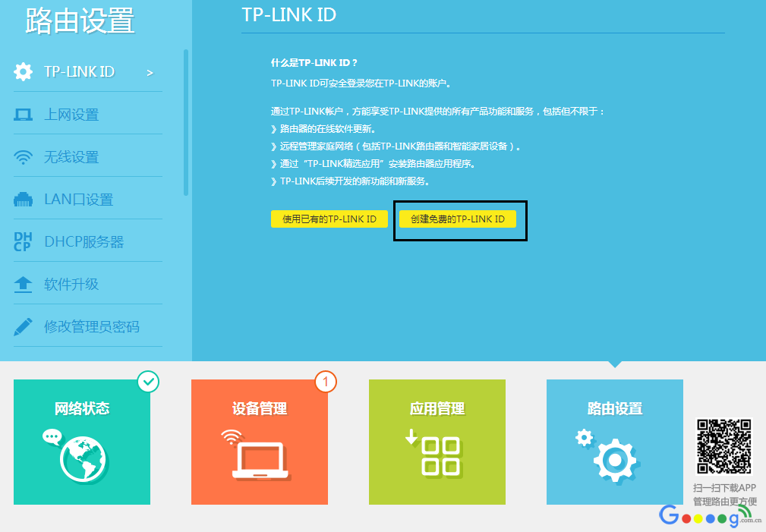Click the upload arrow icon for 软件升级

click(x=24, y=282)
